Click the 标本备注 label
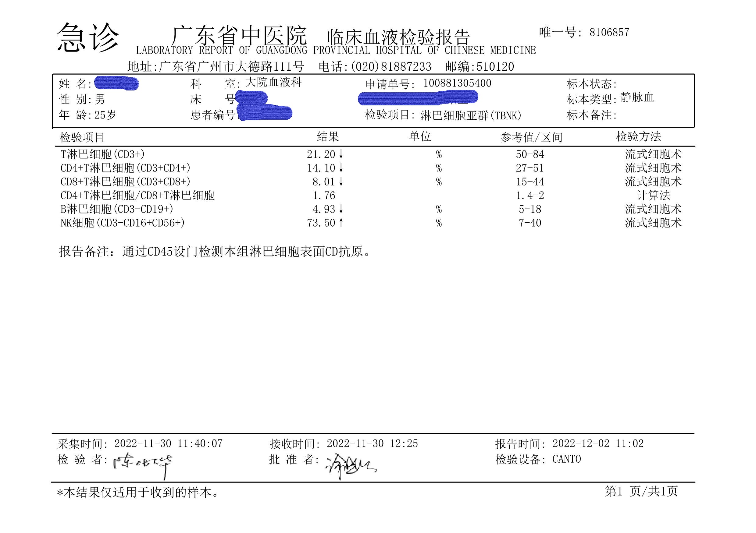Image resolution: width=756 pixels, height=533 pixels. [x=592, y=115]
